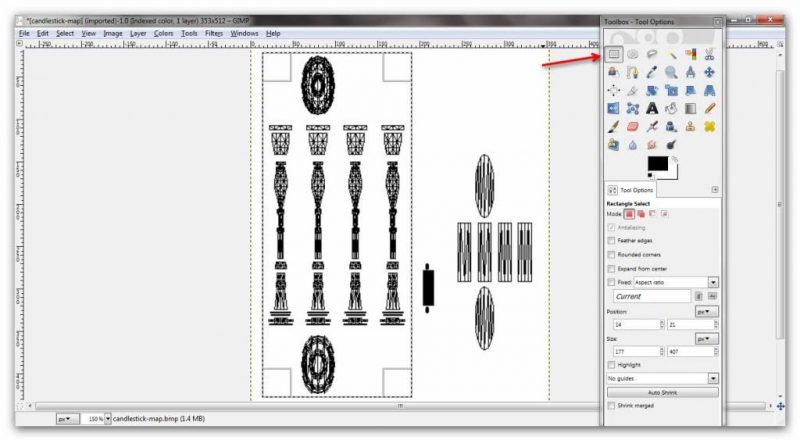This screenshot has width=800, height=440.
Task: Pick the Scissors Select tool
Action: tap(709, 55)
